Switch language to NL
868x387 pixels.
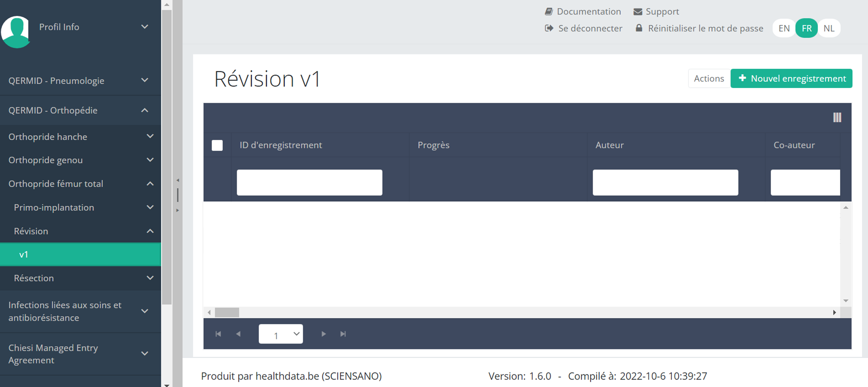click(x=829, y=28)
